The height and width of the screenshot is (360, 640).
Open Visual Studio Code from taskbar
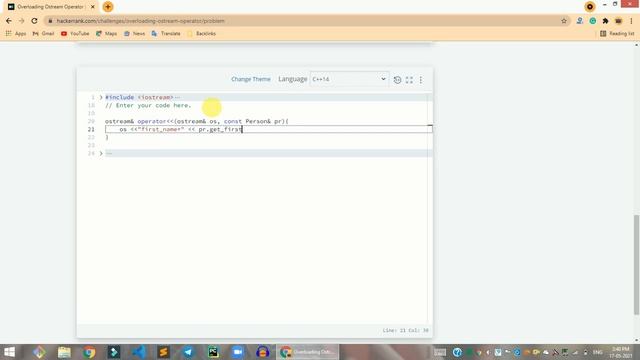[139, 352]
